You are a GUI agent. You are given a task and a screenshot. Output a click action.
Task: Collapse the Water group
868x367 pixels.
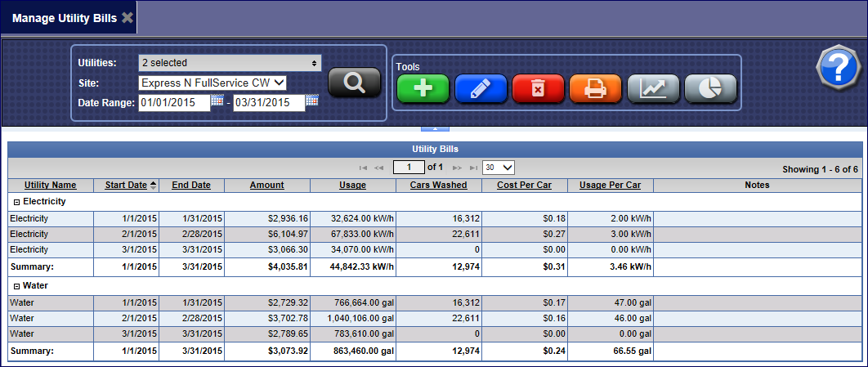(x=16, y=286)
